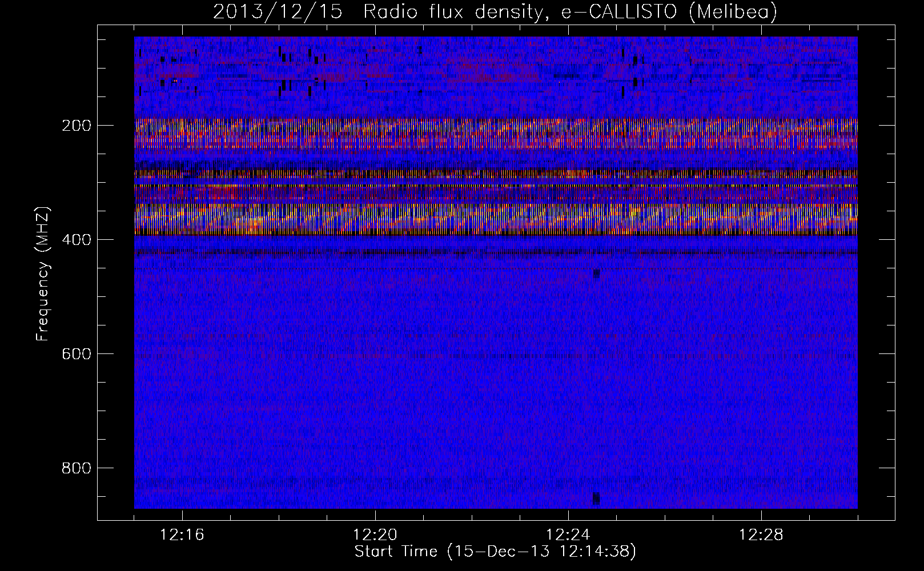Click the 12:16 time tick label

182,535
